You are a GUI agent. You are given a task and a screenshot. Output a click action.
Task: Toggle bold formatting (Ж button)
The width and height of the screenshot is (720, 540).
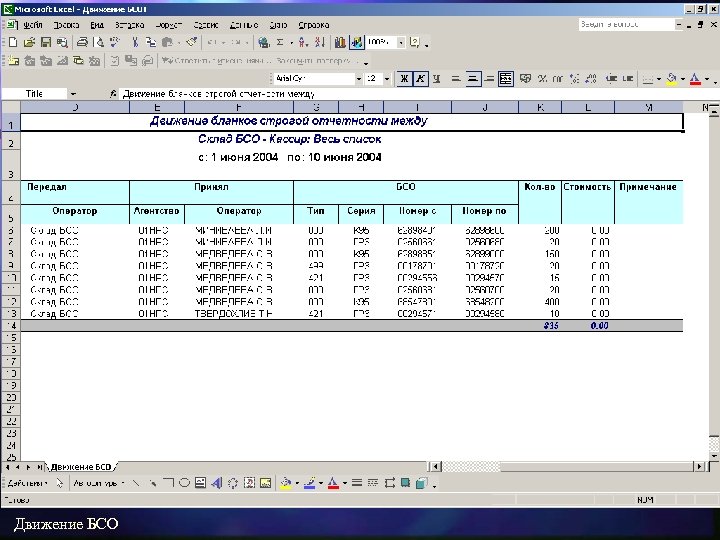(x=404, y=78)
